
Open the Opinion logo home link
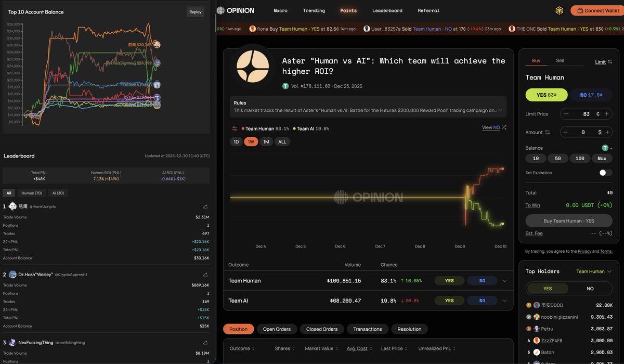(x=236, y=10)
